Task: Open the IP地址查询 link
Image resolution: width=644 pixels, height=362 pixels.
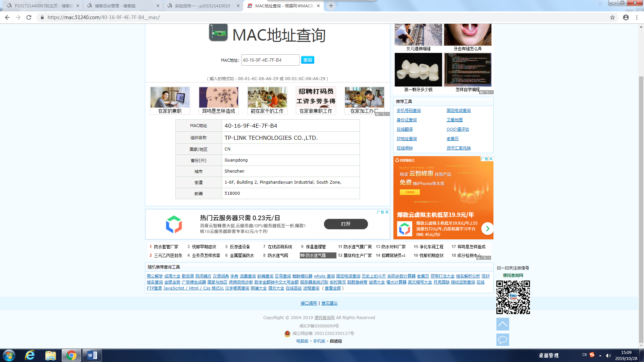Action: [407, 139]
